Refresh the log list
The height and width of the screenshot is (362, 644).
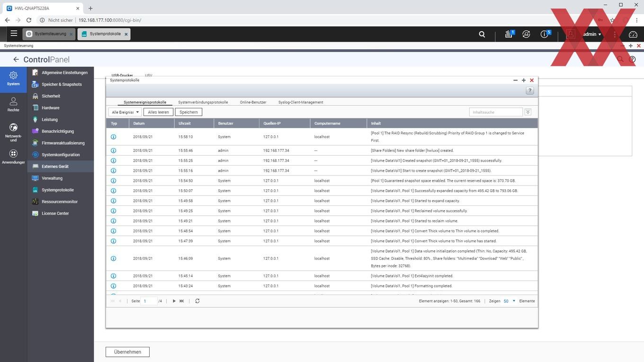coord(197,301)
